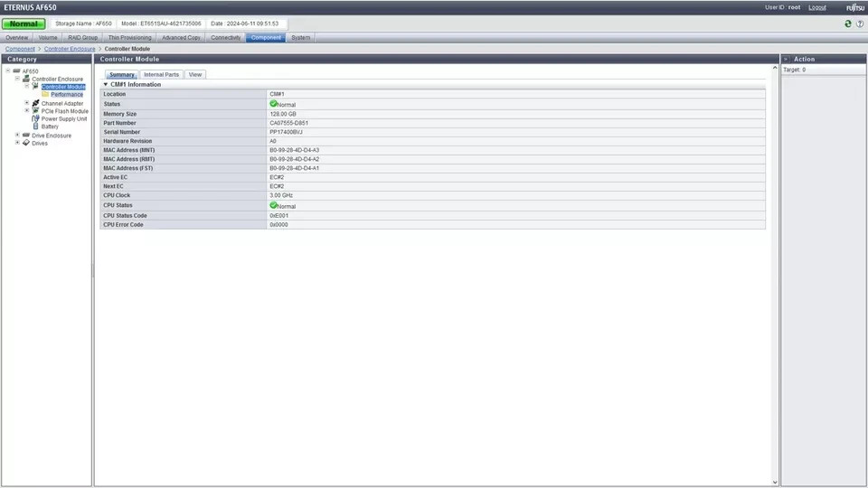Click the Battery icon in Category tree
The image size is (868, 488).
(35, 127)
